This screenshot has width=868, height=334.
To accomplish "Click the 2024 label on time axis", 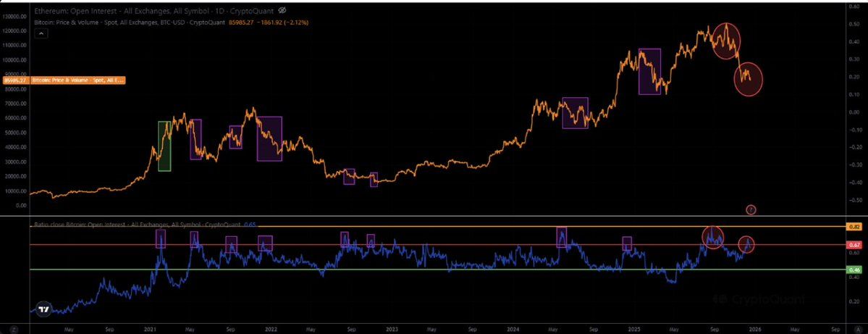I will (x=513, y=329).
